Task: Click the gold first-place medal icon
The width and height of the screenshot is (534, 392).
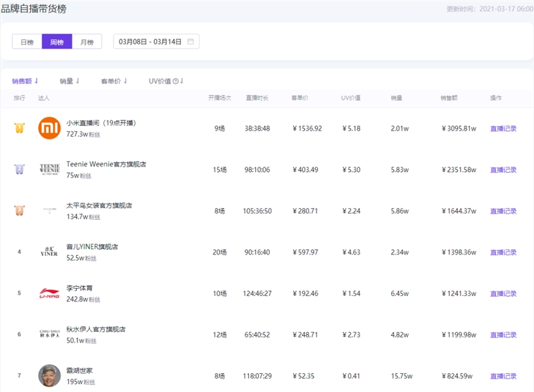Action: 19,128
